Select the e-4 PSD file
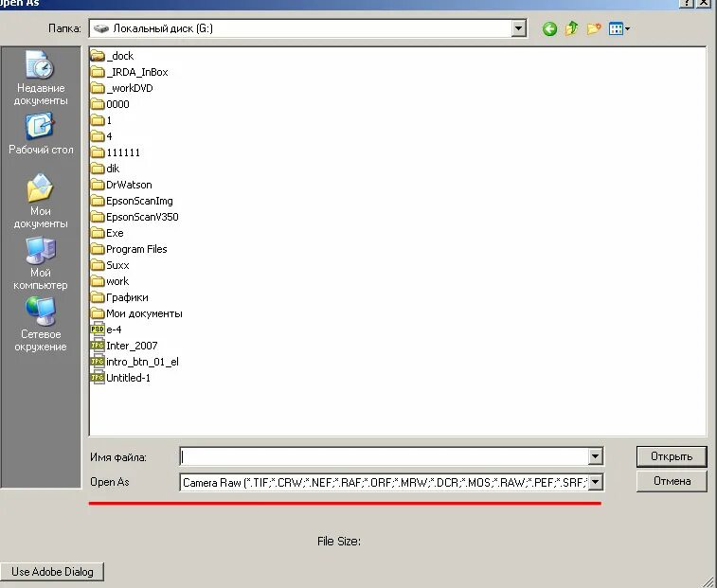Image resolution: width=717 pixels, height=588 pixels. pos(106,330)
